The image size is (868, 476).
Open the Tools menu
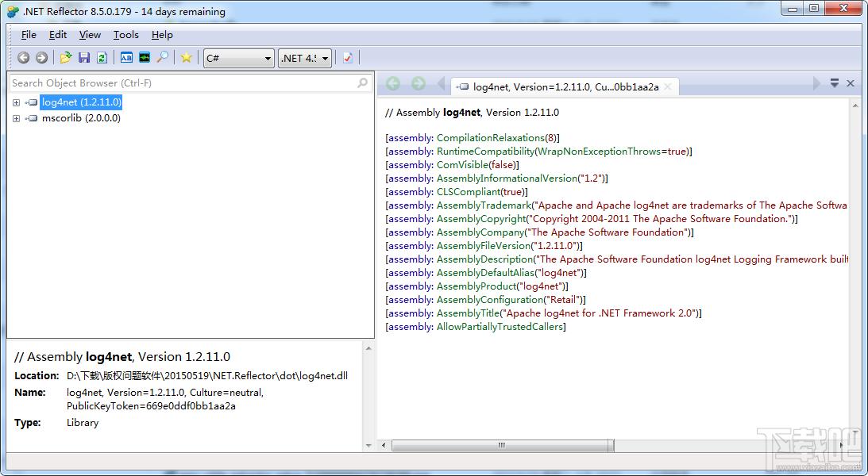point(126,35)
